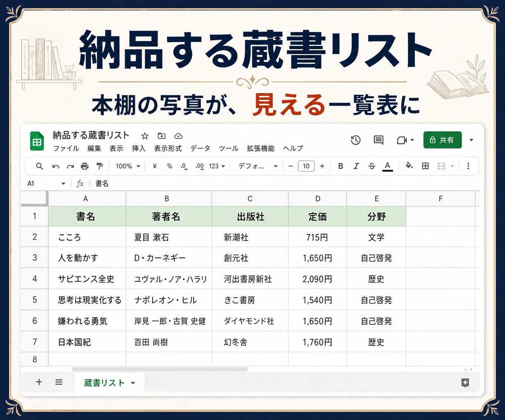Open fill color bucket
505x420 pixels.
(x=409, y=166)
